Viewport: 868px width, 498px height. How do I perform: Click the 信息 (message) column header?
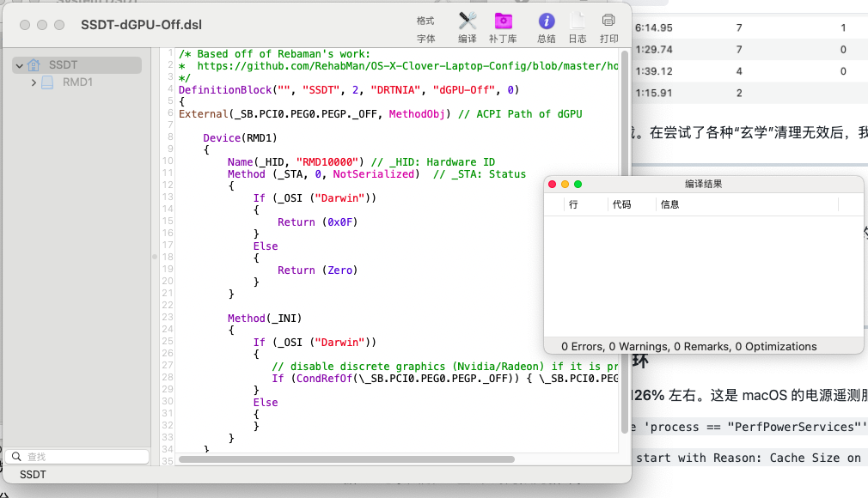(x=669, y=204)
